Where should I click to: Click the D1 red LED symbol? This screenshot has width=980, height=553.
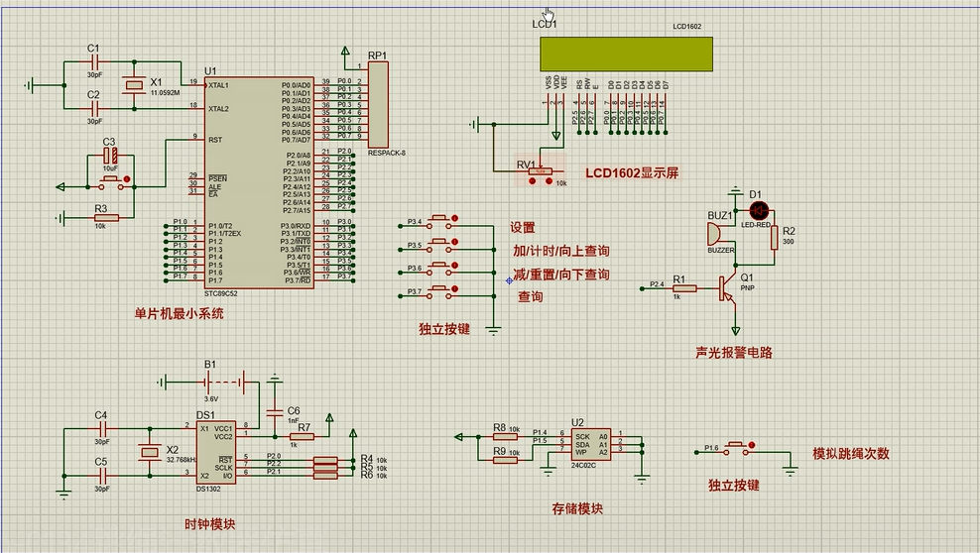point(760,210)
